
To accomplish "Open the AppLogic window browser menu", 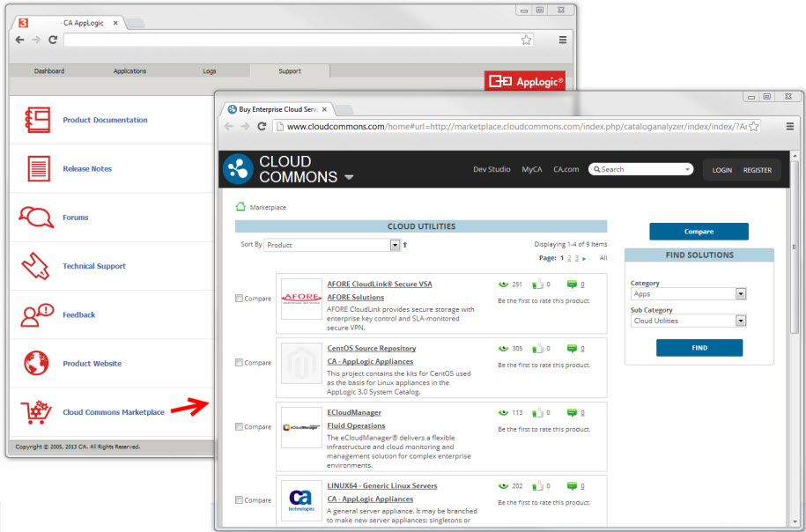I will [563, 40].
